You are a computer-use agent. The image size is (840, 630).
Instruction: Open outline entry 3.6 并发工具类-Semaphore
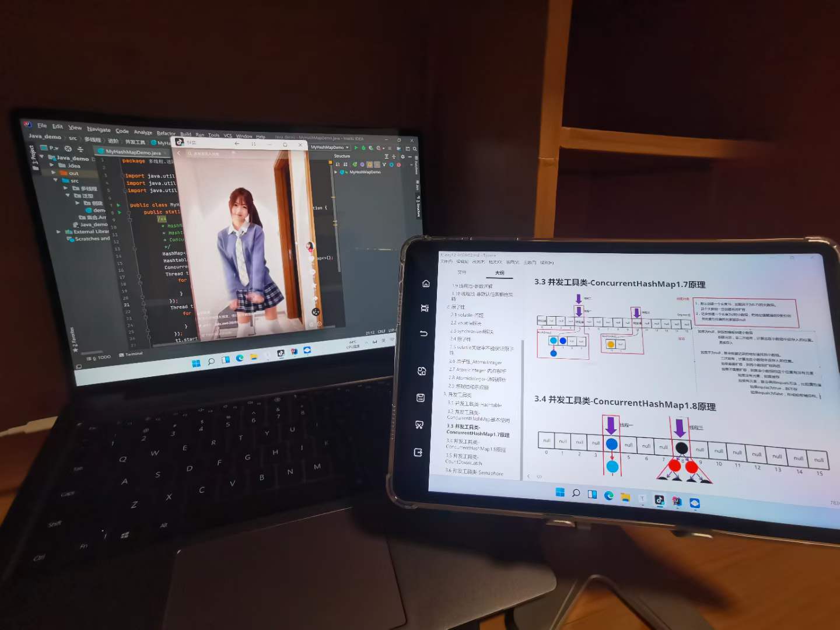coord(474,473)
